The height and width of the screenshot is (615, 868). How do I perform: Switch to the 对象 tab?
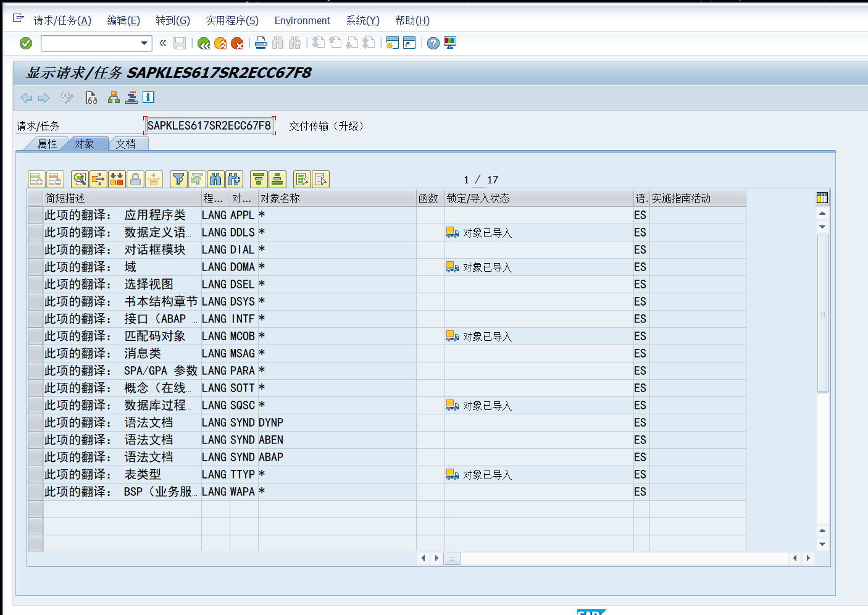85,144
